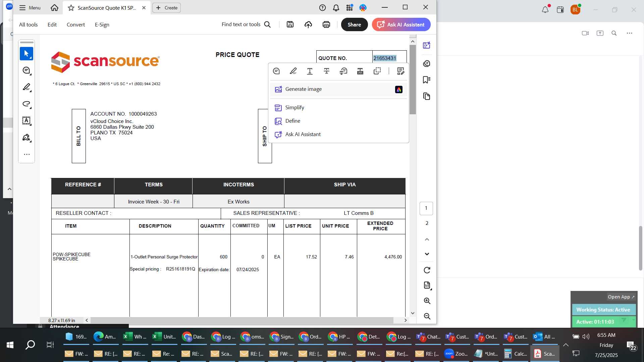Click Find text or tools search
The width and height of the screenshot is (644, 362).
pos(246,24)
